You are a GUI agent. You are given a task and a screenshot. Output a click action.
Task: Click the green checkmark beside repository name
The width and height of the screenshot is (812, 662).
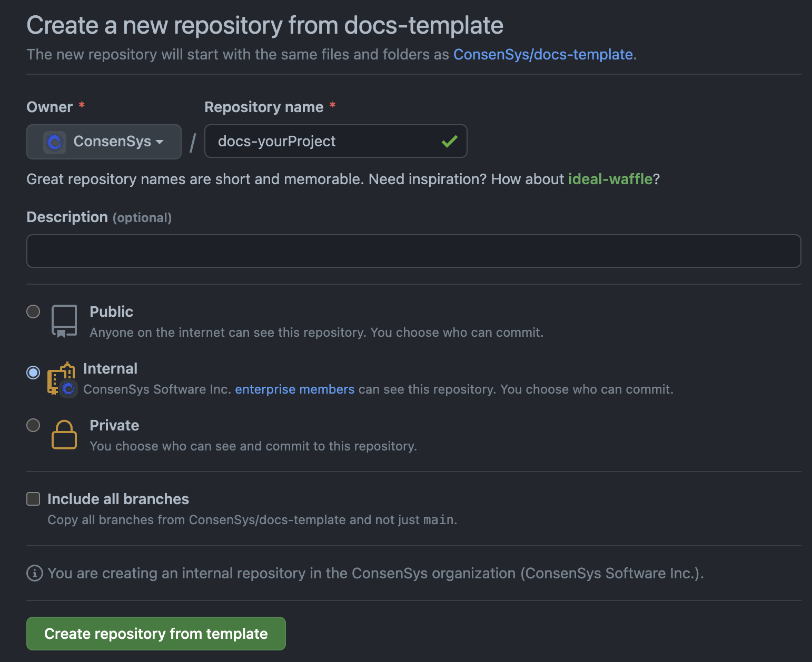point(449,141)
